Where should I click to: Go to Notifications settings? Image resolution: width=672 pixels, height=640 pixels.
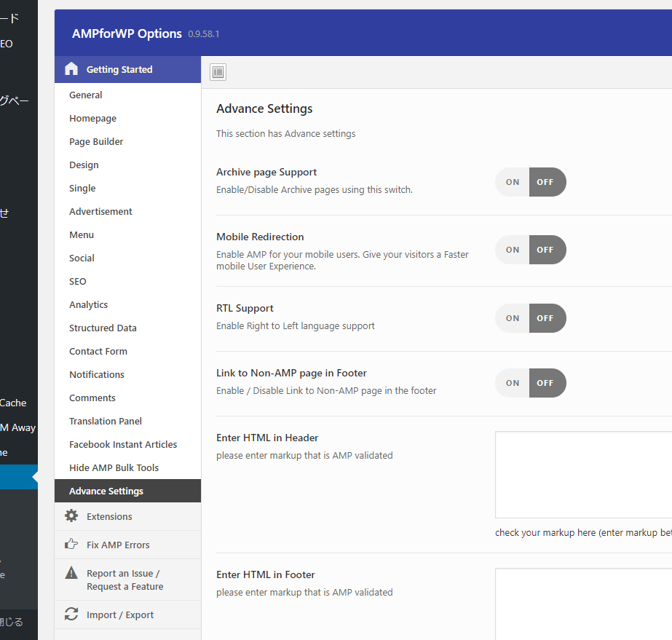(x=127, y=375)
